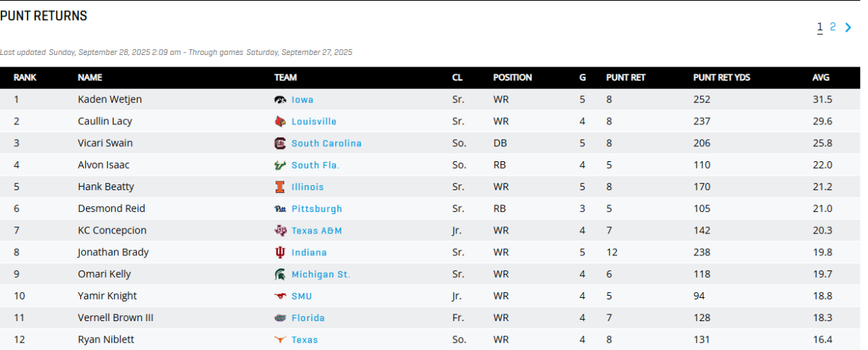Go to next page with arrow

[848, 27]
